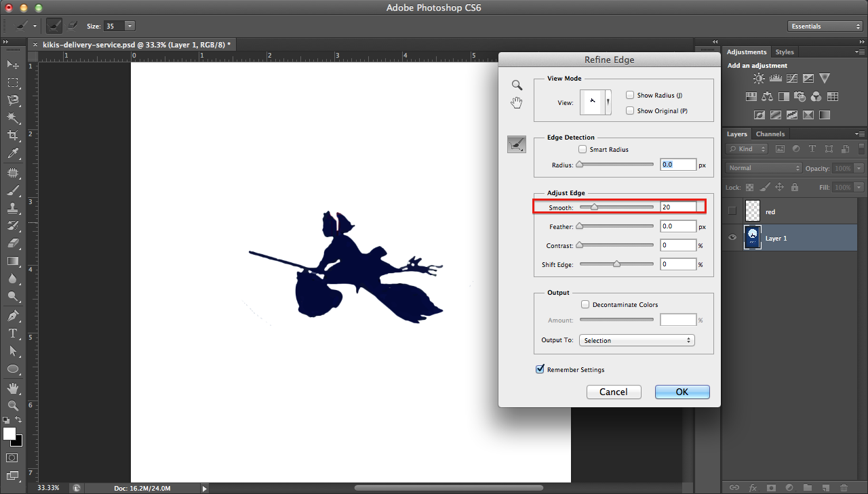This screenshot has width=868, height=494.
Task: Click the Feather value field
Action: pos(678,226)
